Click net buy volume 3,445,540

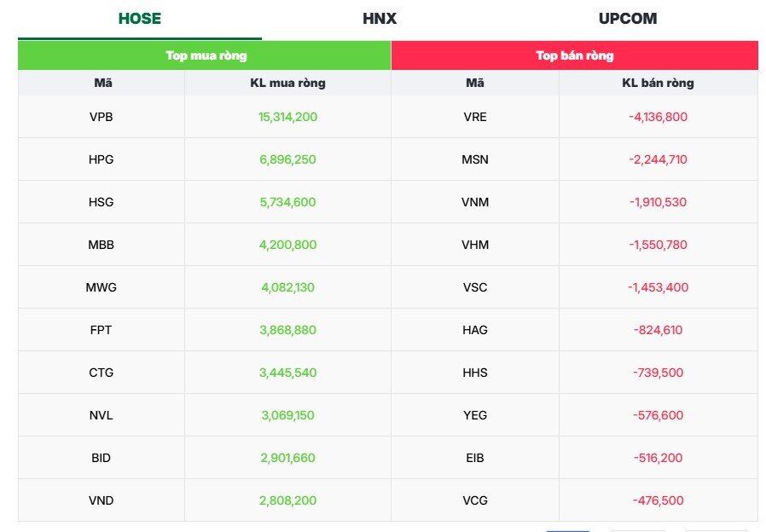click(287, 373)
